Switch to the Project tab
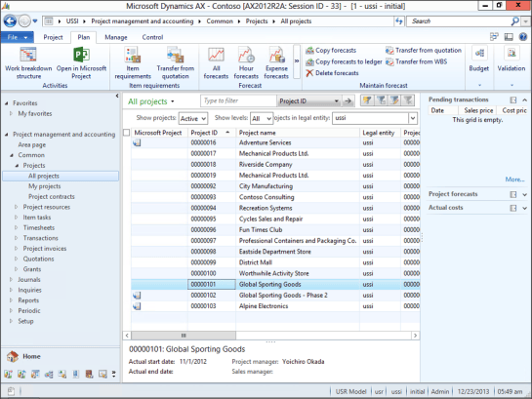532x399 pixels. (53, 37)
